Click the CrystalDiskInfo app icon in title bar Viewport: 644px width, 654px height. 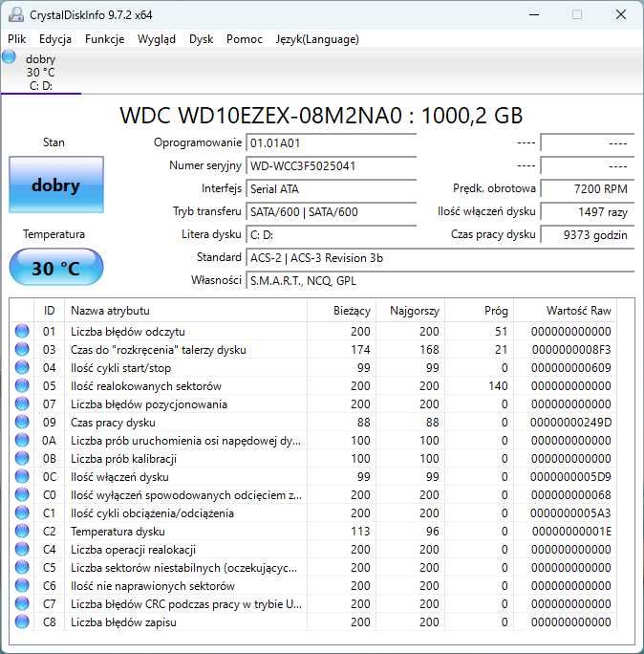click(16, 14)
